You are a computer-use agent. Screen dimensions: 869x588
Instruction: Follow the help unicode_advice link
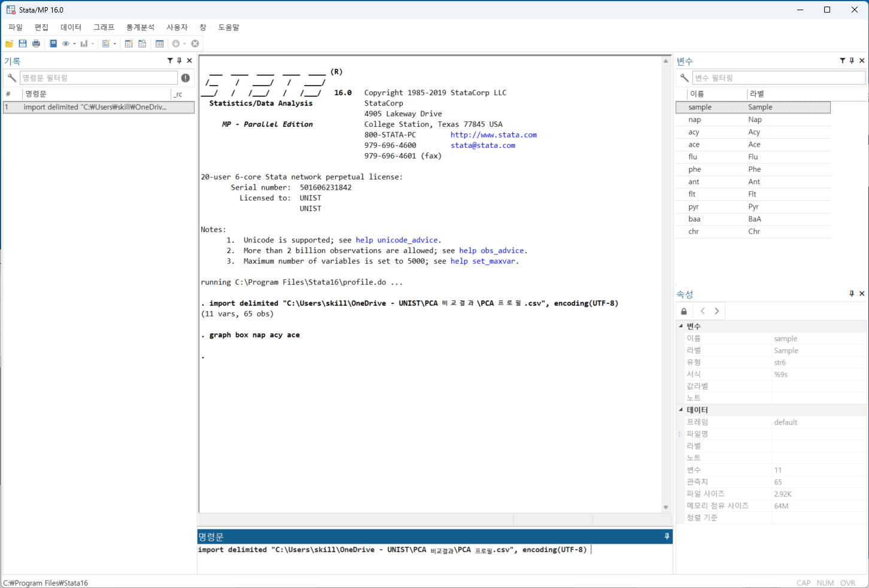click(397, 240)
